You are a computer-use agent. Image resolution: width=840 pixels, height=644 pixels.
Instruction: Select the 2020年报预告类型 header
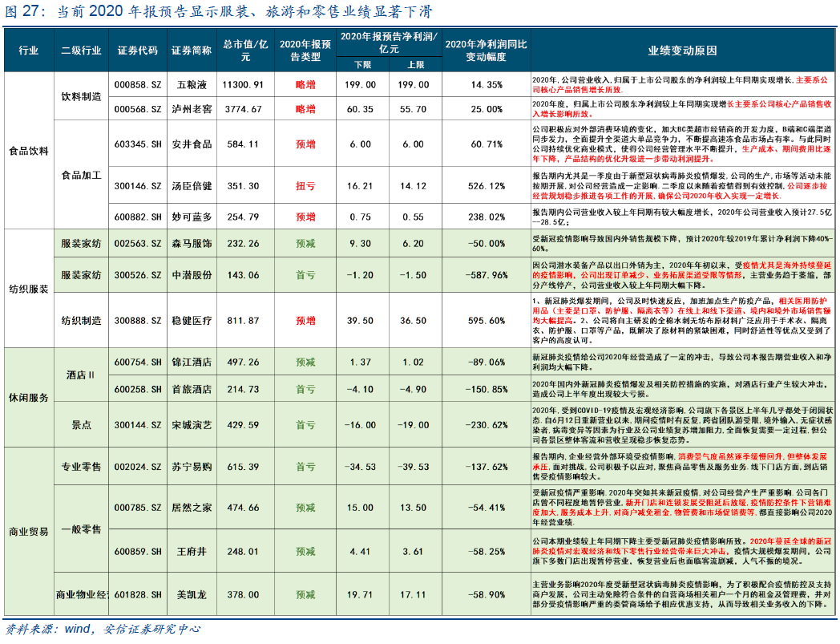coord(305,51)
